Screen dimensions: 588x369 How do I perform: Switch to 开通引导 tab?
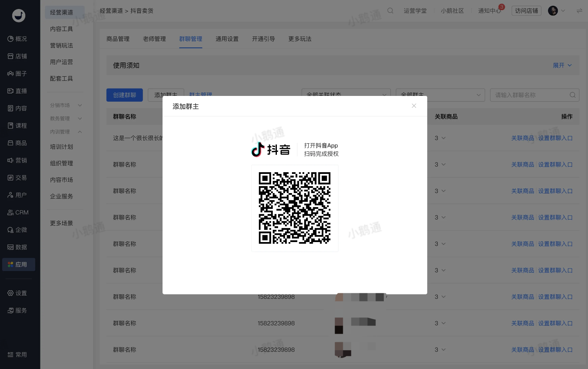(x=263, y=39)
